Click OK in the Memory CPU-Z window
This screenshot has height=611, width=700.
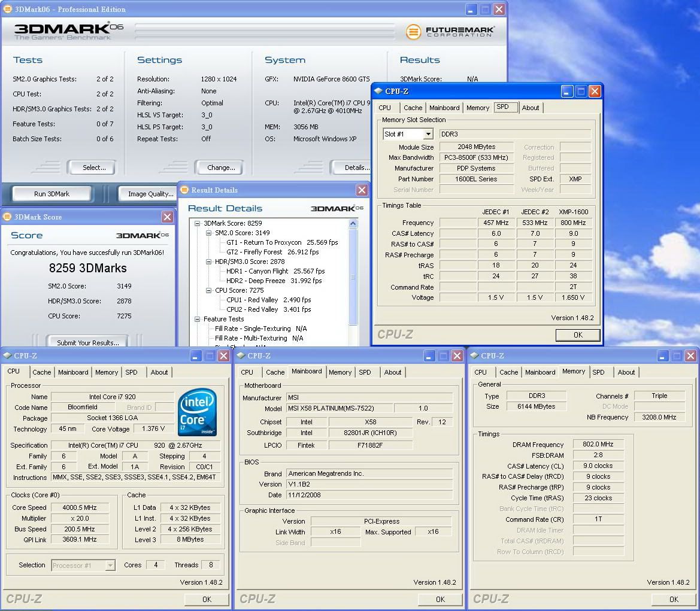[674, 600]
